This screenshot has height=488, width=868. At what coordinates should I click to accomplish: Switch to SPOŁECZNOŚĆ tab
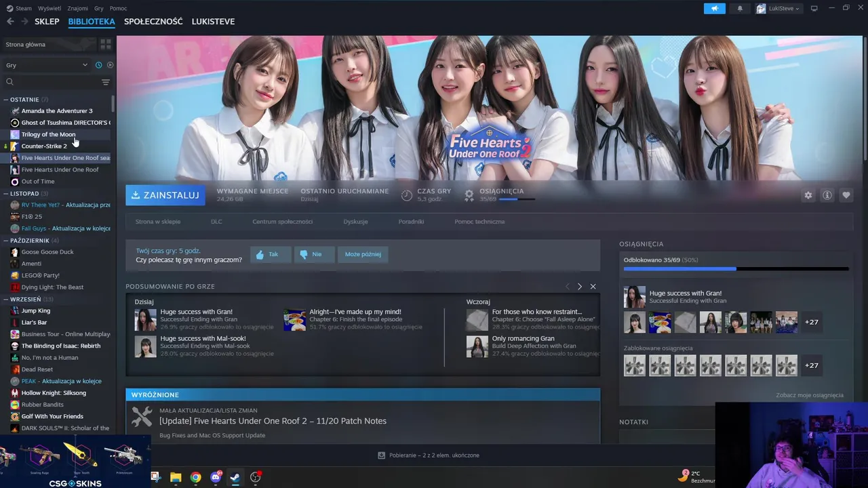click(153, 22)
